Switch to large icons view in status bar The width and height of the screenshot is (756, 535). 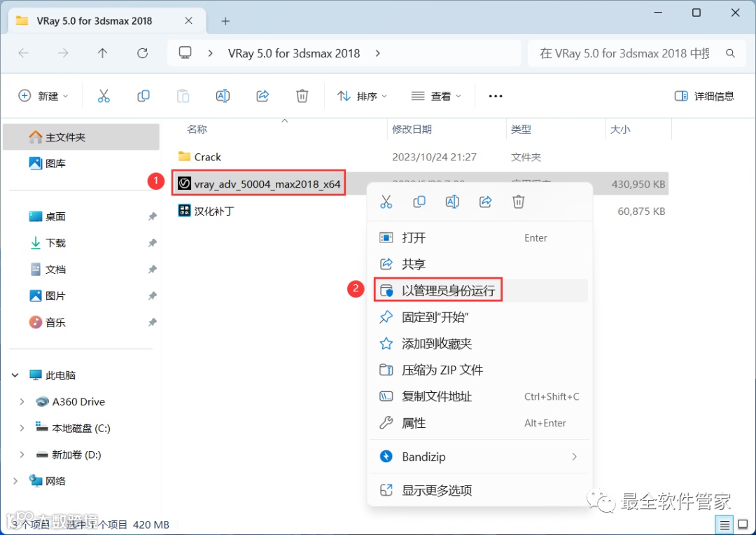[x=743, y=524]
